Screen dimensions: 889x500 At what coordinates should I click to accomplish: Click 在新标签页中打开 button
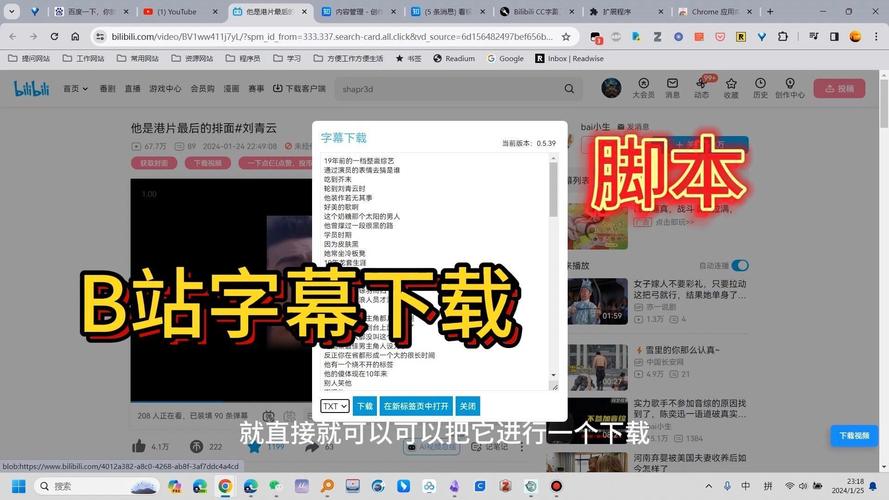point(416,406)
